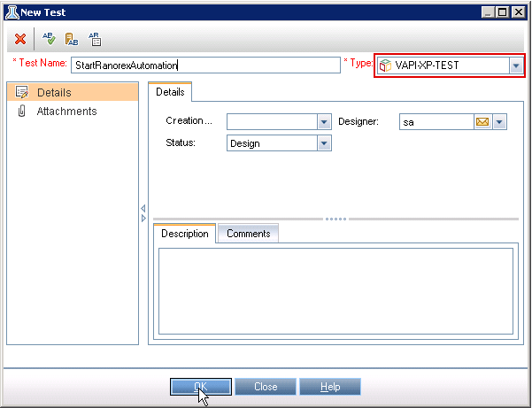The image size is (532, 408).
Task: Click the VAPI-XP-TEST type icon
Action: tap(385, 65)
